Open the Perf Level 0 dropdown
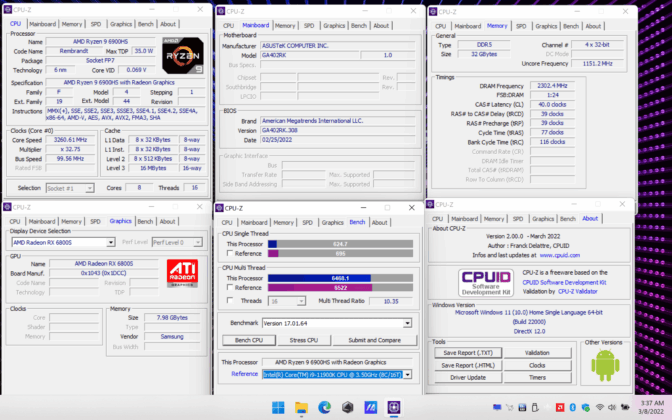 177,242
